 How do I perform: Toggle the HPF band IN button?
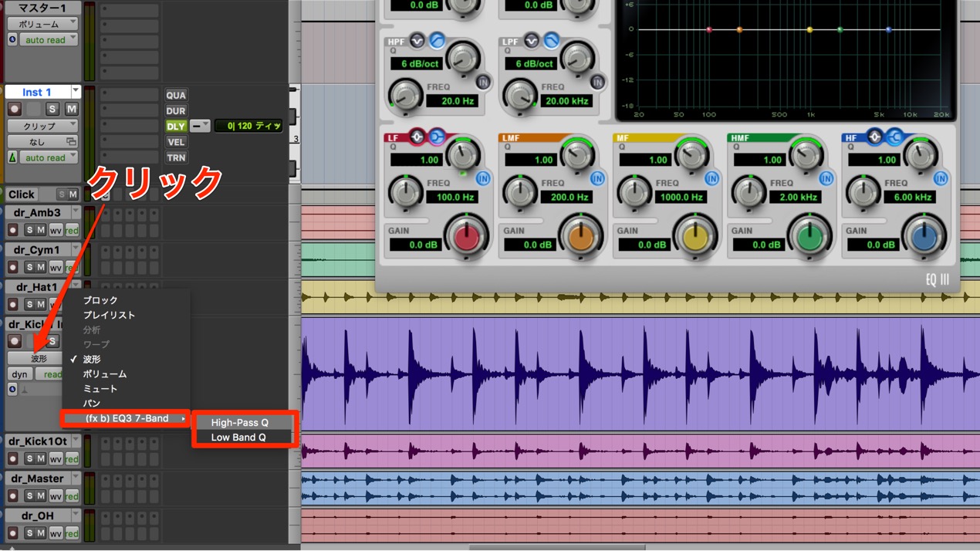coord(483,81)
